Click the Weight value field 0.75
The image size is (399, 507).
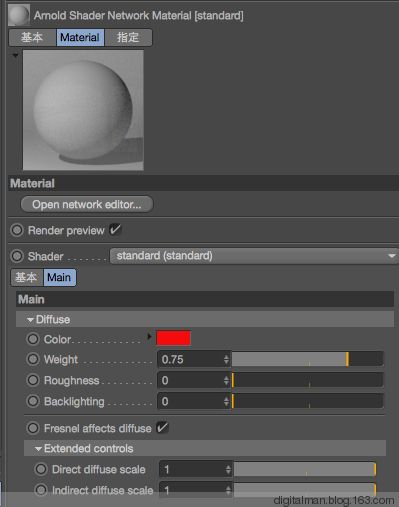190,359
